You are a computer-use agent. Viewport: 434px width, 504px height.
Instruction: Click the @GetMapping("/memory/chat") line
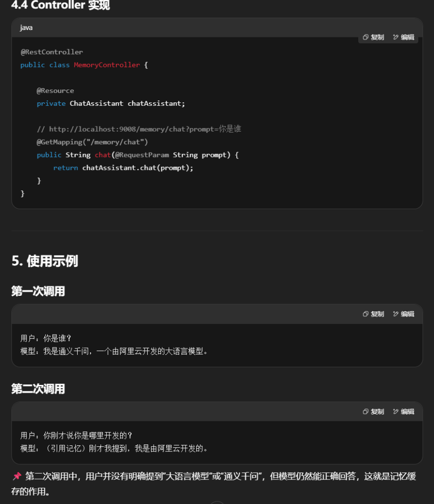pyautogui.click(x=92, y=142)
